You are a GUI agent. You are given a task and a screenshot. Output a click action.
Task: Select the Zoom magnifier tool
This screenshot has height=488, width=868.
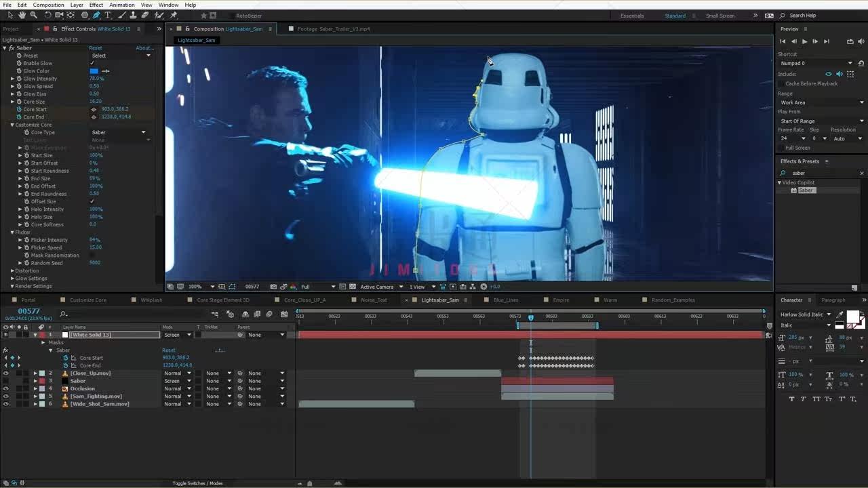tap(33, 15)
